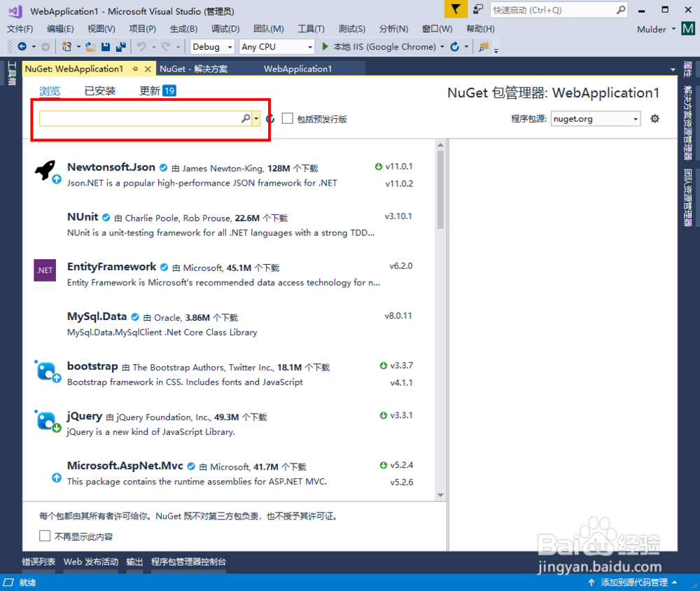Switch to the WebApplication1 document tab
The width and height of the screenshot is (700, 591).
[297, 69]
